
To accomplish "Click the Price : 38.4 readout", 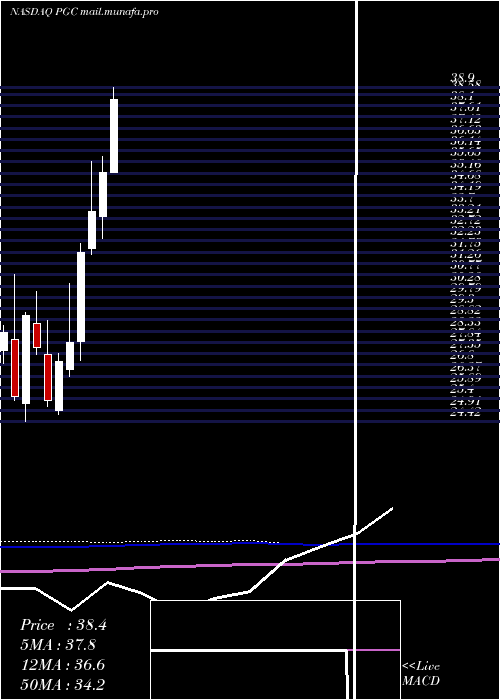I will click(x=63, y=625).
